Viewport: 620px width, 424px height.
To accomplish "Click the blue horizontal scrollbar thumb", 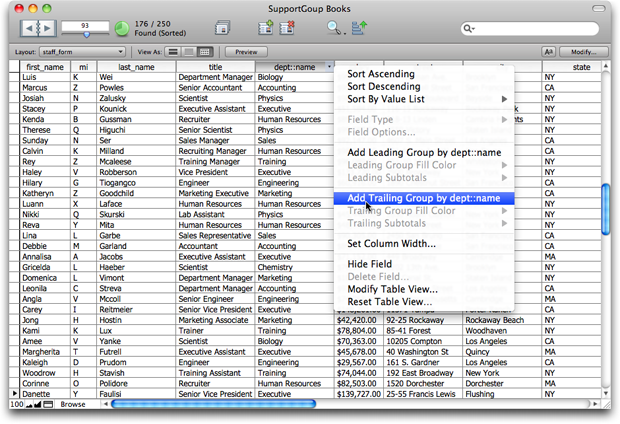I will tap(214, 404).
